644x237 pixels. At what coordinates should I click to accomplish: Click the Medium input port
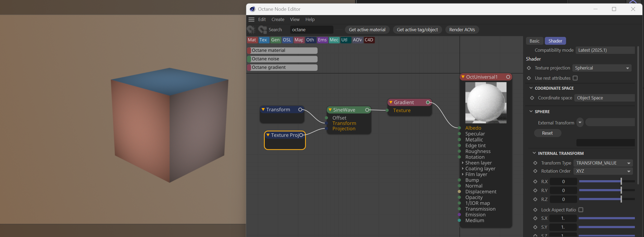tap(459, 221)
